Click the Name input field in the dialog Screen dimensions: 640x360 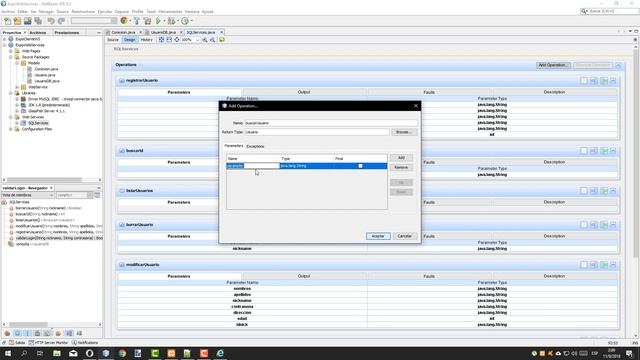pos(331,123)
